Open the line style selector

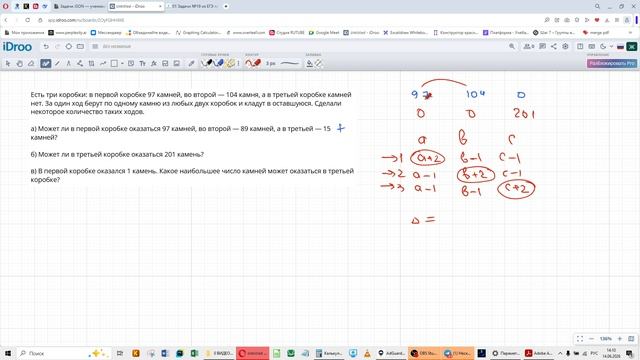(x=289, y=63)
